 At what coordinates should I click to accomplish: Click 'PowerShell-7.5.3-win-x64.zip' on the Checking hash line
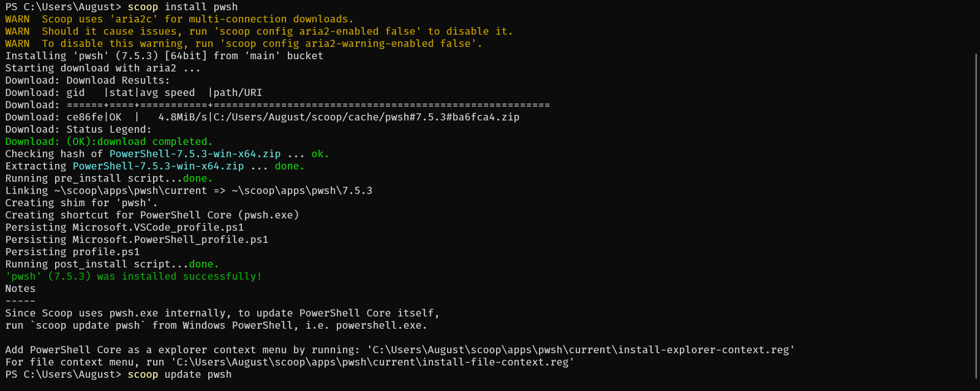click(194, 154)
